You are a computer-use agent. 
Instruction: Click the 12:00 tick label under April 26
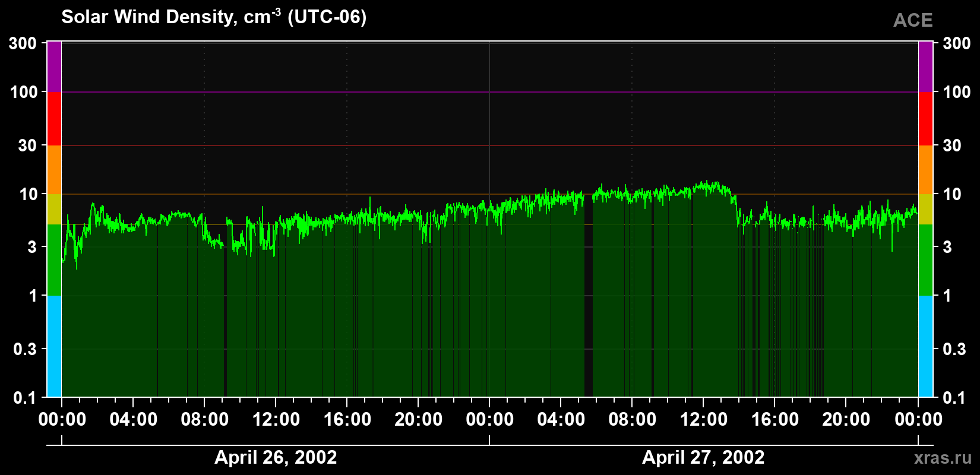(x=276, y=420)
